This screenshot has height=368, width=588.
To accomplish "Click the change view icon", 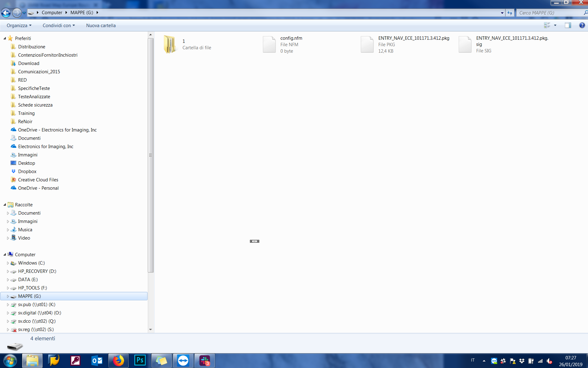I will click(x=547, y=25).
